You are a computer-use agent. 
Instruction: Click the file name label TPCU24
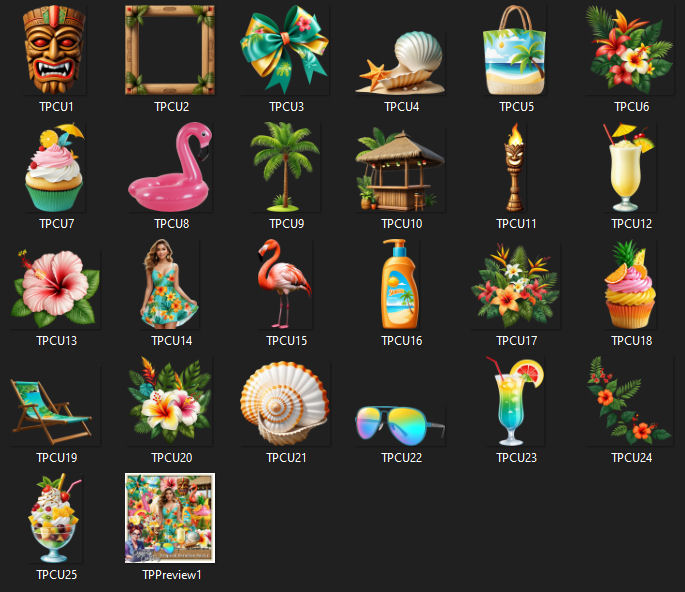(x=632, y=458)
